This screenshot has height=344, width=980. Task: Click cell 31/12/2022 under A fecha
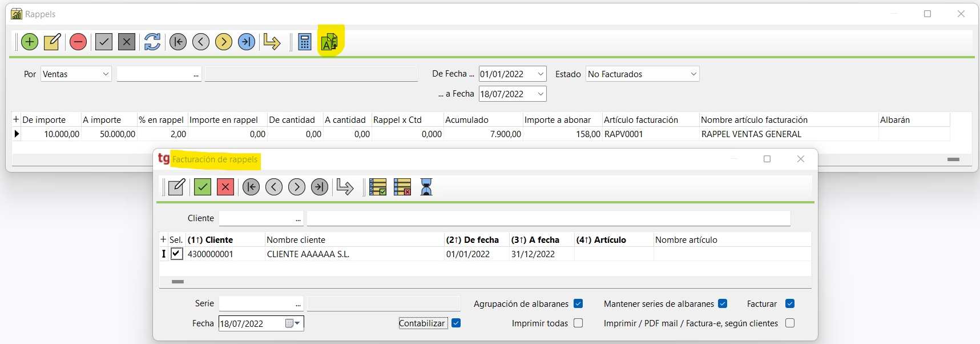542,254
